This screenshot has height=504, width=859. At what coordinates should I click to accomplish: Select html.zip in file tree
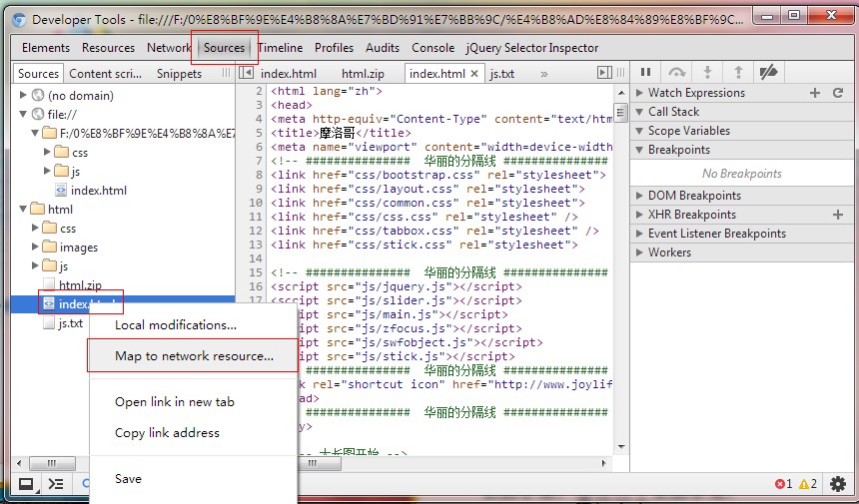coord(80,285)
